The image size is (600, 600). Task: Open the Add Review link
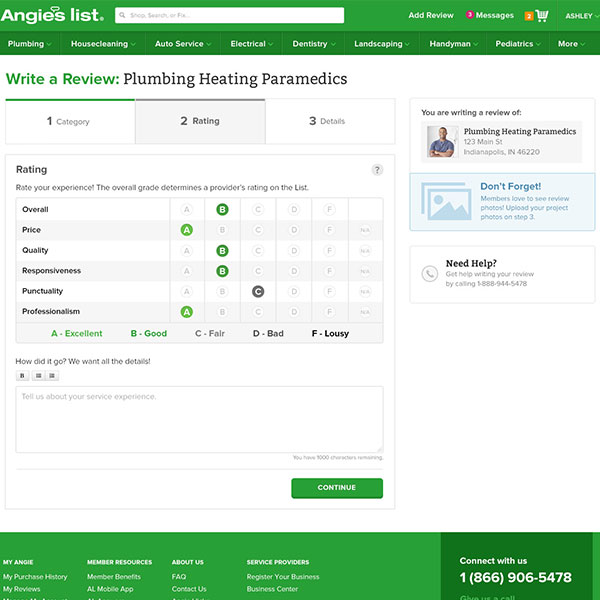(x=431, y=16)
